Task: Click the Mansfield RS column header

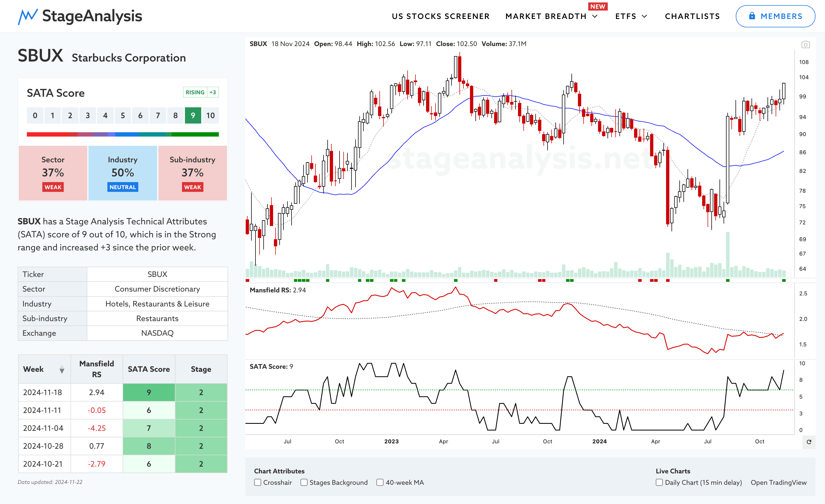Action: tap(97, 369)
